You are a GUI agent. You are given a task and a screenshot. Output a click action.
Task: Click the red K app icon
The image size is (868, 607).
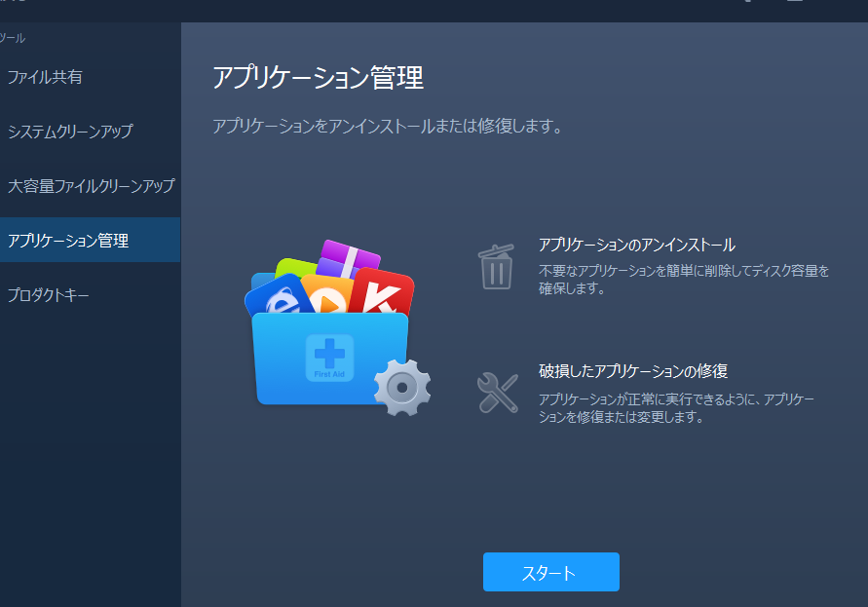[x=384, y=292]
